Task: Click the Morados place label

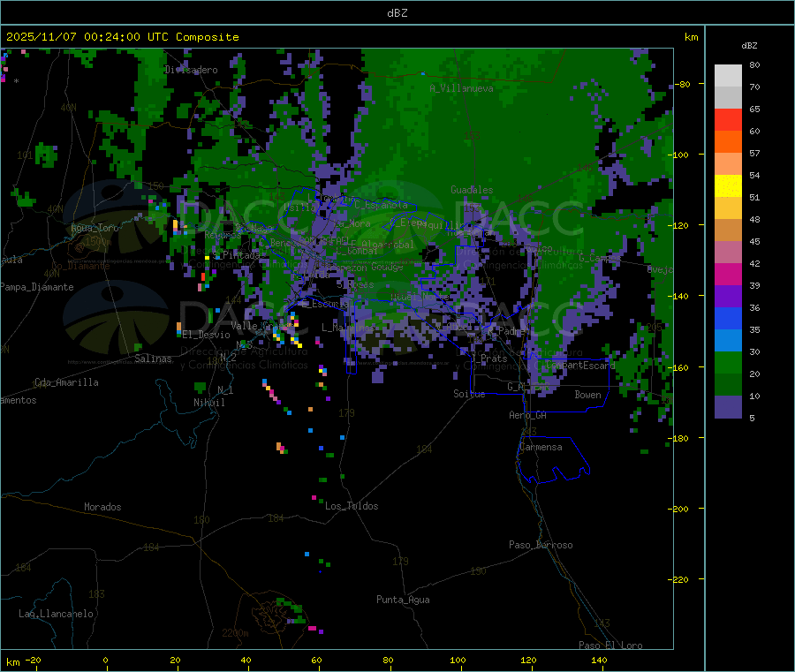Action: coord(102,507)
